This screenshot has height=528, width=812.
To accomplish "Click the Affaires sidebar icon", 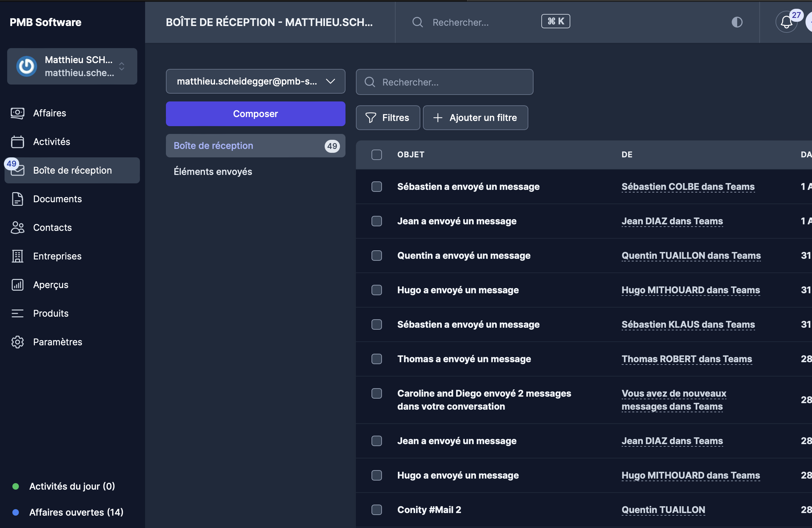I will coord(17,113).
